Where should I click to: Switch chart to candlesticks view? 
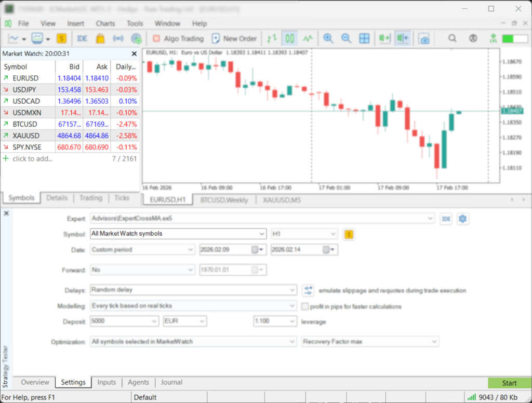click(290, 38)
